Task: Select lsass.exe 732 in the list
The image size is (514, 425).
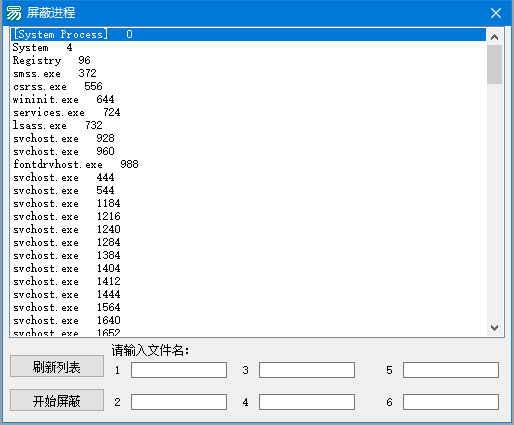Action: tap(248, 125)
